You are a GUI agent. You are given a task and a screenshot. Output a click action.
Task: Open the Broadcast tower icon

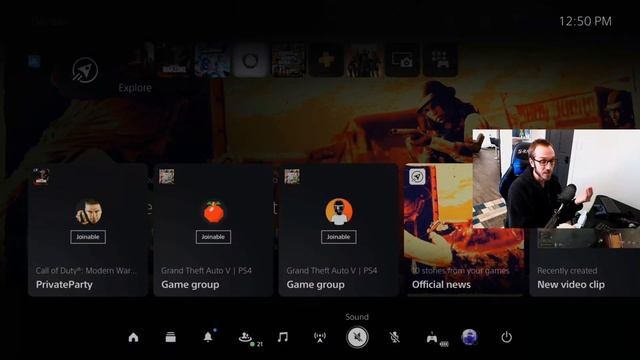point(320,338)
